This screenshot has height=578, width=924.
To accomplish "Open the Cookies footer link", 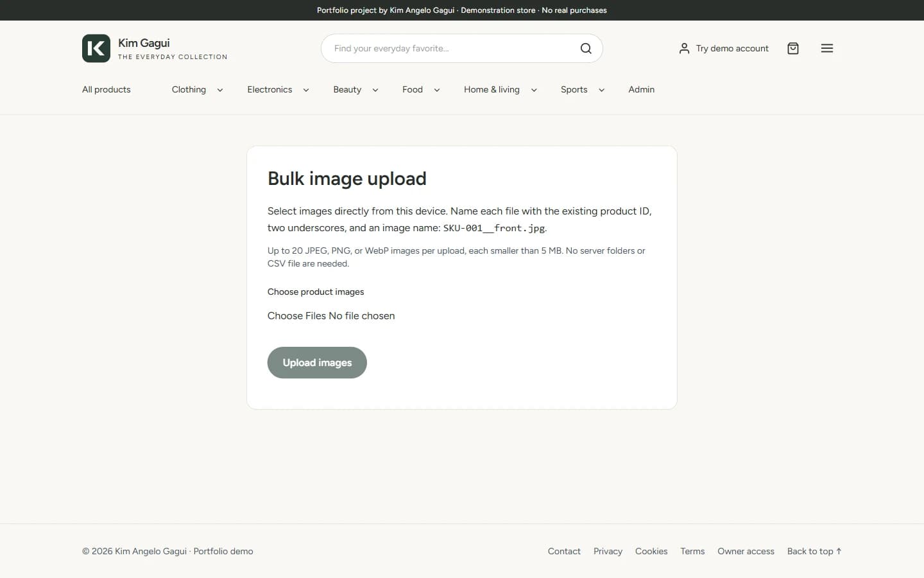I will [x=651, y=551].
